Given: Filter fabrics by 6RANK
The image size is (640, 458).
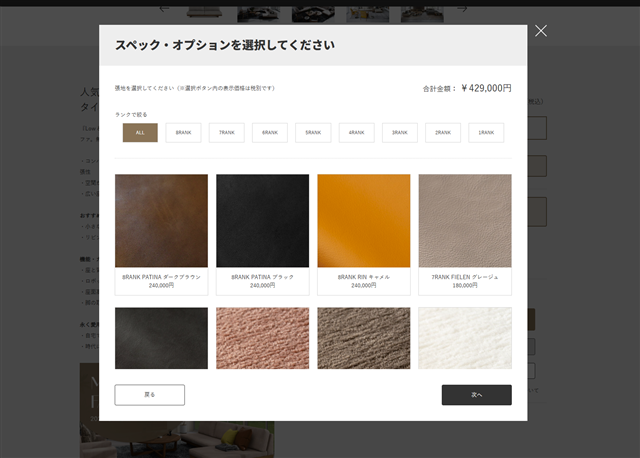Looking at the screenshot, I should click(x=270, y=132).
